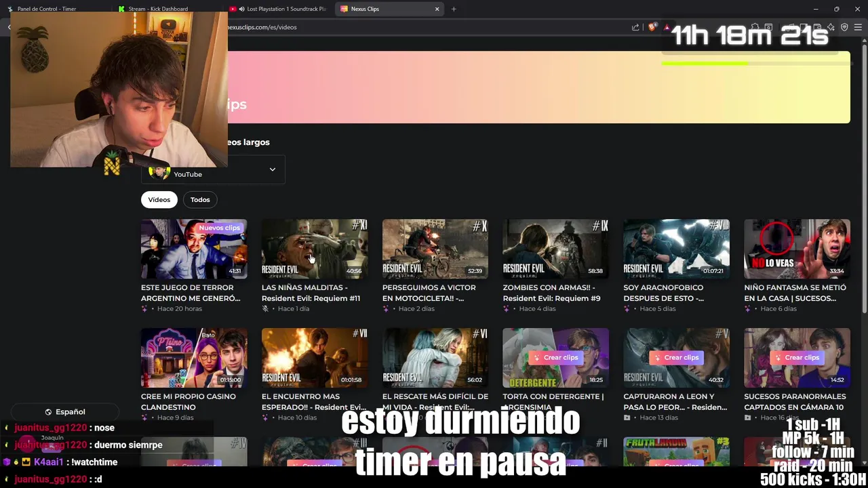Click the sparkle icon beside Hace 5 días
Screen dimensions: 868x488
pyautogui.click(x=627, y=308)
